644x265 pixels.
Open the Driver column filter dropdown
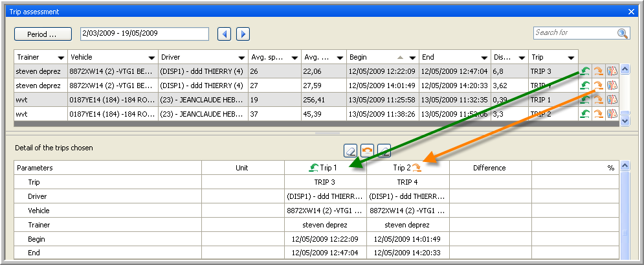coord(241,57)
